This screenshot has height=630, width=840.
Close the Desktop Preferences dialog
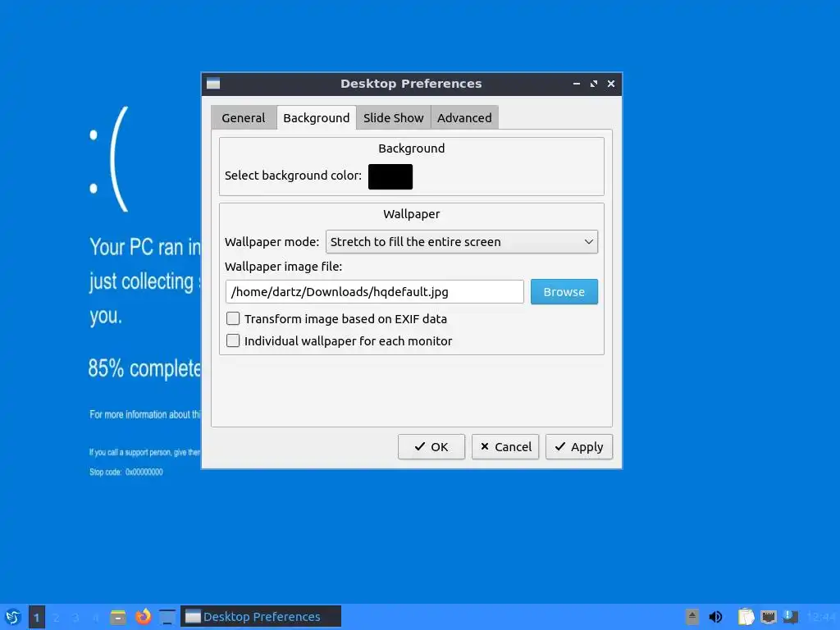[x=610, y=84]
